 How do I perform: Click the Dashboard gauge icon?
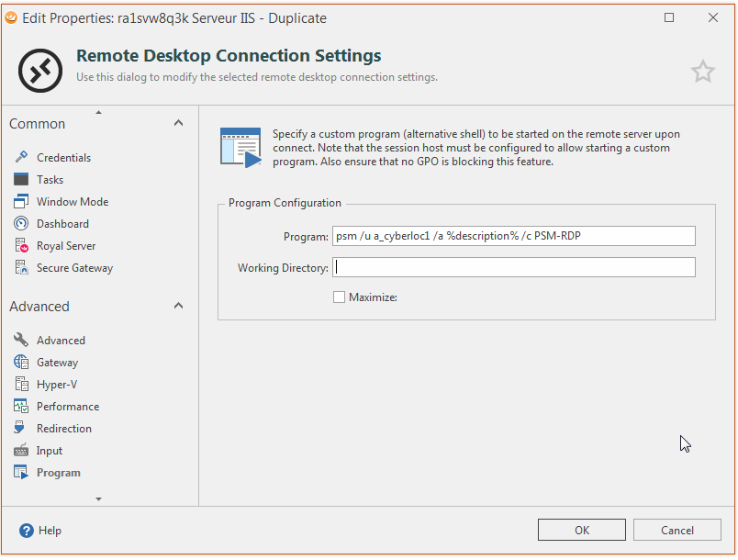coord(21,224)
